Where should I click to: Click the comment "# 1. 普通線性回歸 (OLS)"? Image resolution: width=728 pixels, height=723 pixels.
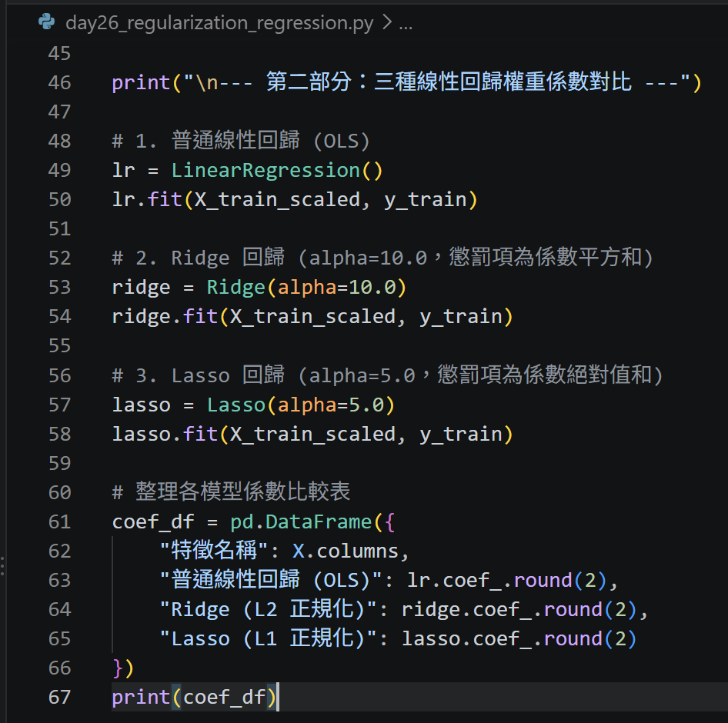point(241,141)
